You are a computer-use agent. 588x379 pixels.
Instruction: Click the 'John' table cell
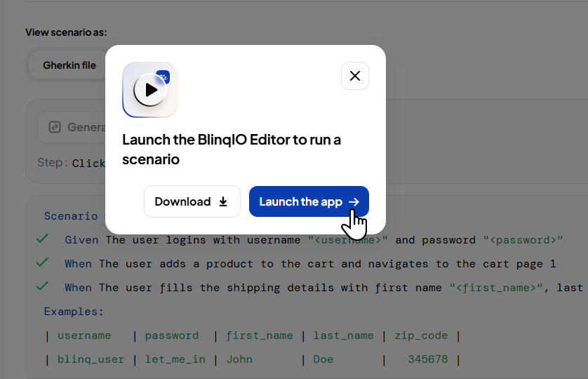tap(239, 359)
